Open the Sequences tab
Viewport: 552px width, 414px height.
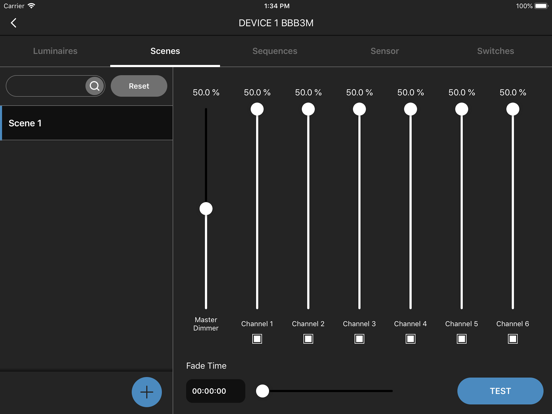click(275, 51)
